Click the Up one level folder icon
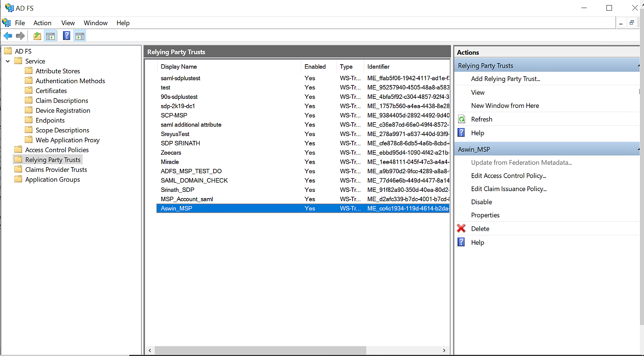This screenshot has width=644, height=356. click(x=37, y=36)
